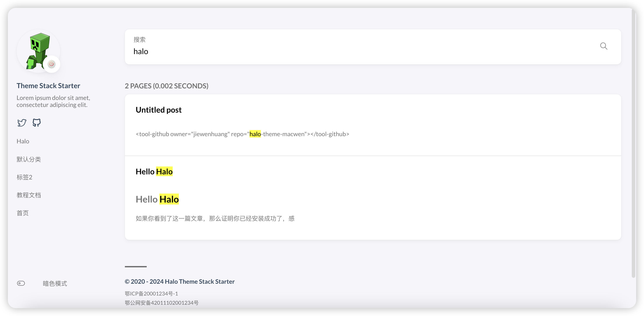The height and width of the screenshot is (316, 644).
Task: Click the 搜索 label in search box
Action: coord(139,39)
